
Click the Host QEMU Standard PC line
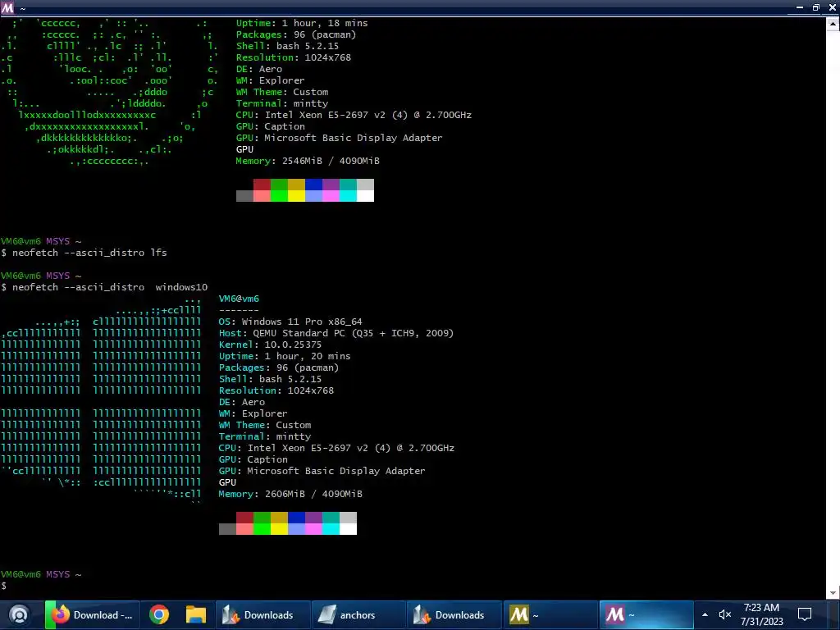tap(336, 333)
